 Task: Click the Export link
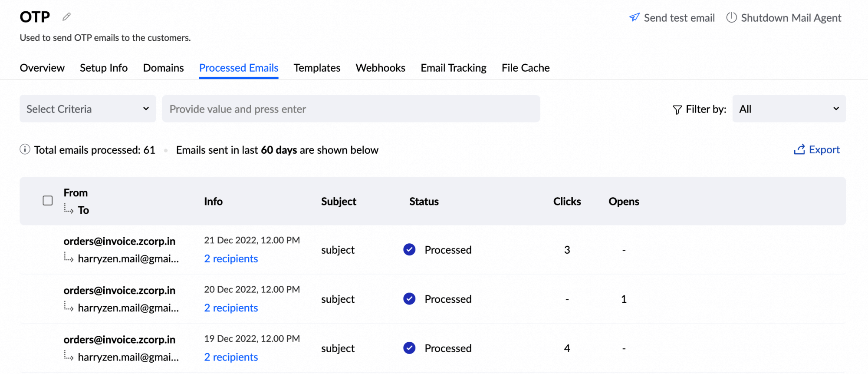[824, 149]
